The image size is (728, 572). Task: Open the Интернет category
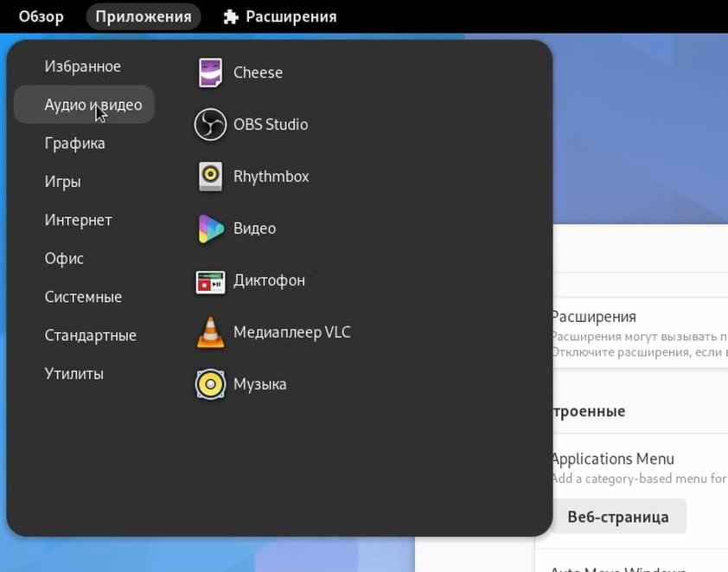click(84, 220)
